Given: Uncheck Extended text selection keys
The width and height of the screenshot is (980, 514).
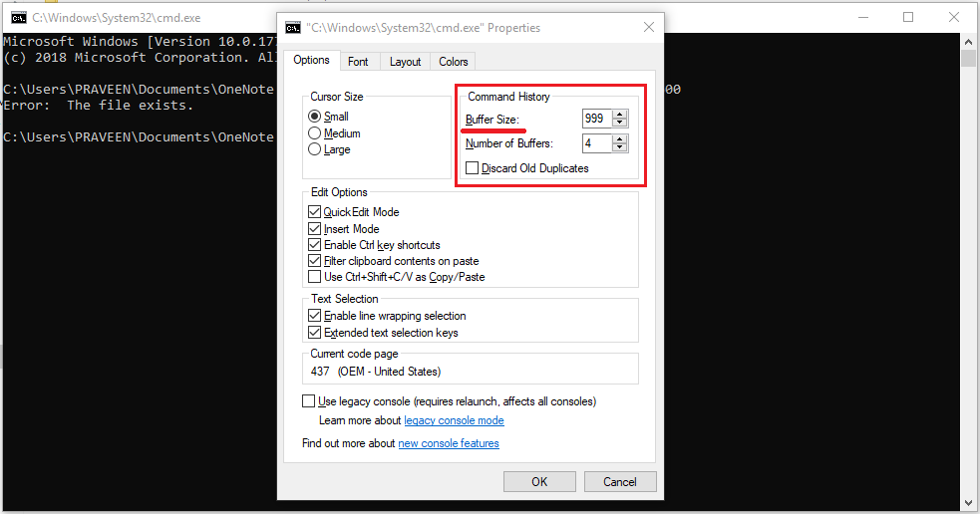Looking at the screenshot, I should (314, 333).
